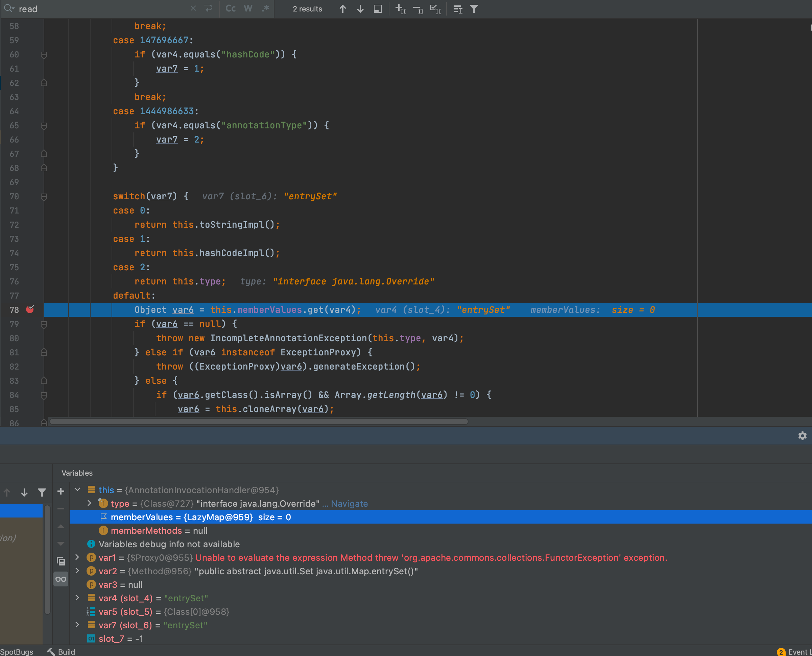Insert new line in search field

[208, 8]
